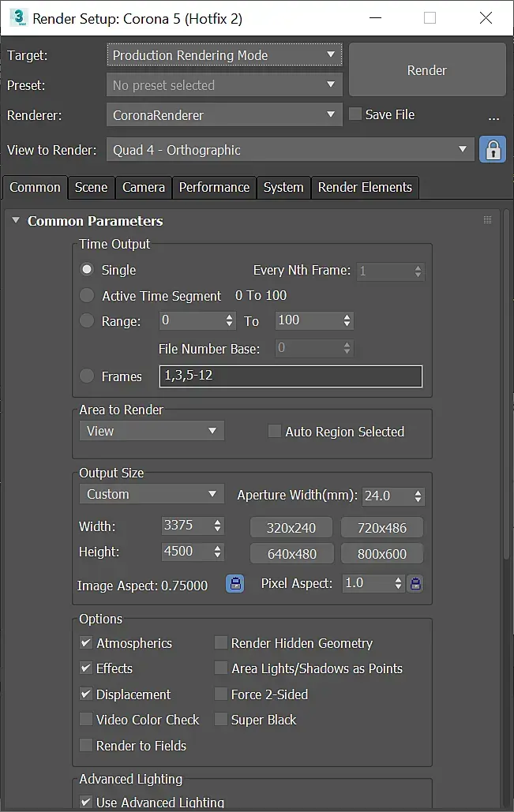Click the Save File ellipsis browse icon
The image size is (514, 812).
tap(494, 118)
